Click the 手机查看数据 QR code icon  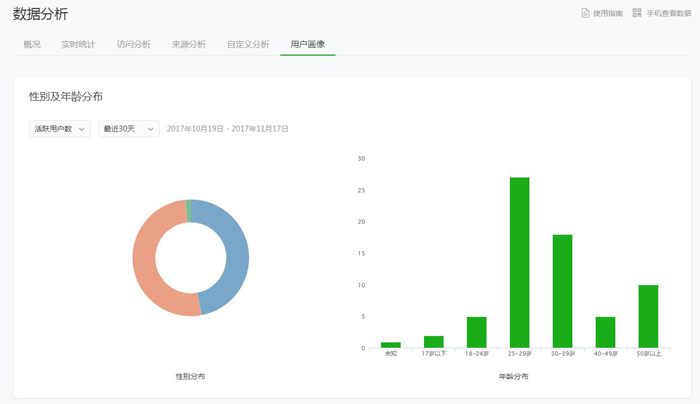[x=637, y=13]
